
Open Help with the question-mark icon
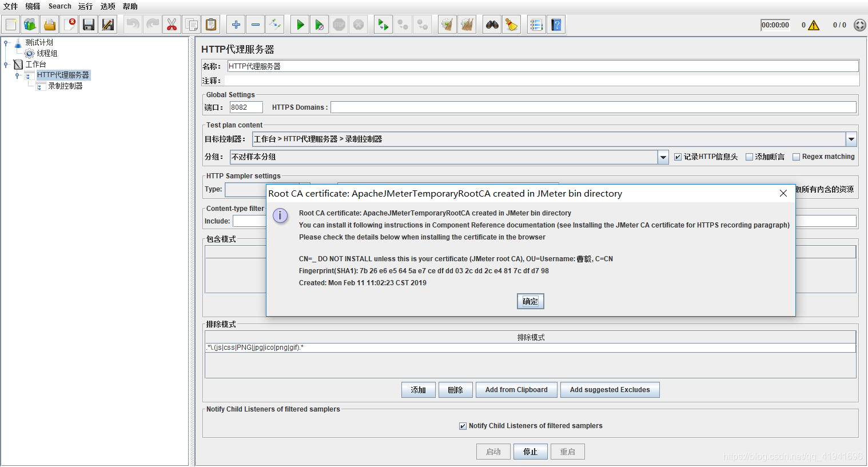point(556,25)
